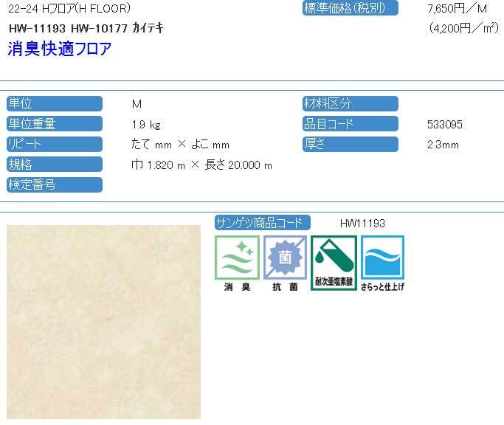Click the 1.9 kg unit weight value

click(x=146, y=125)
